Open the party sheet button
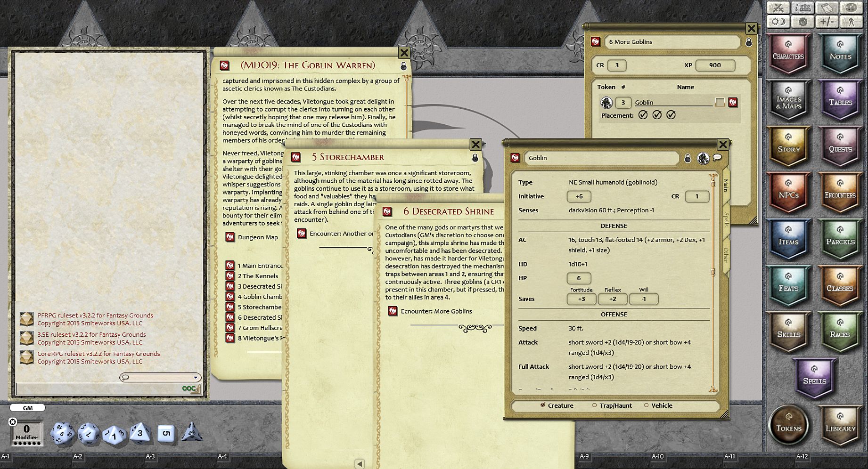868x469 pixels. click(x=802, y=8)
